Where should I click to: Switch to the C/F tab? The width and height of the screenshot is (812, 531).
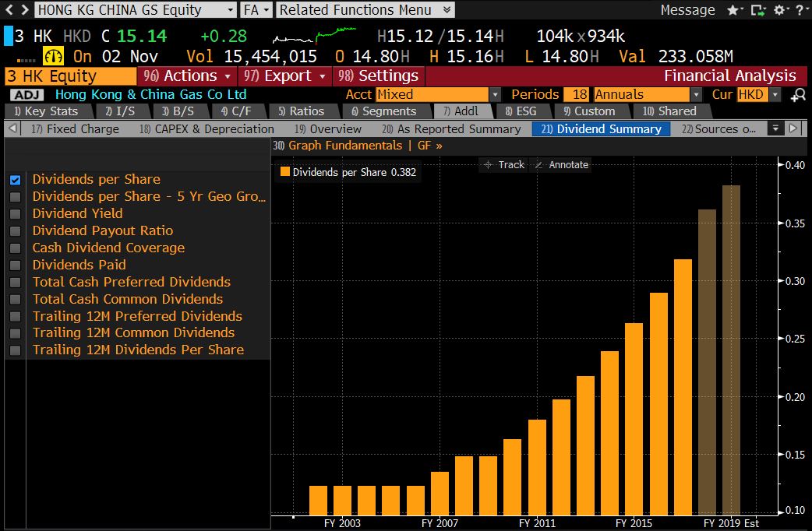(x=238, y=111)
